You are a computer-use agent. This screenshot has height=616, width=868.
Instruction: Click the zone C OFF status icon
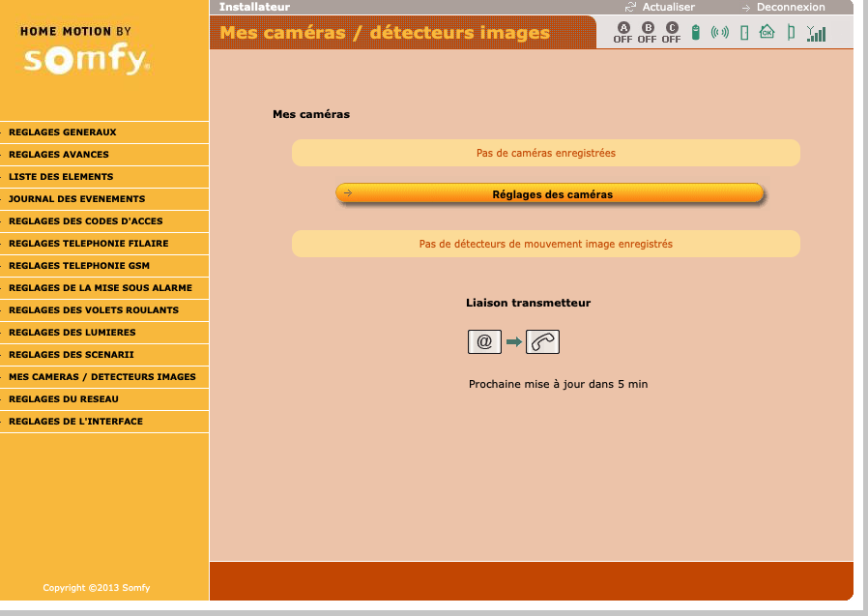(672, 33)
